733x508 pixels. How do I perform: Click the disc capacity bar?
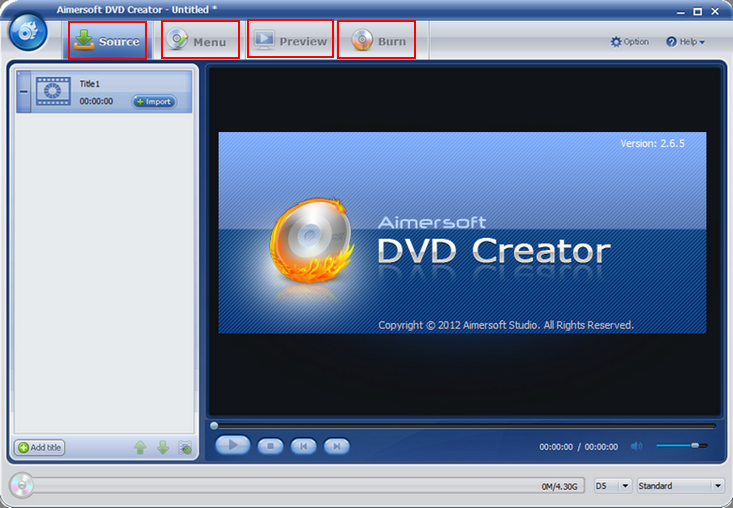coord(309,486)
